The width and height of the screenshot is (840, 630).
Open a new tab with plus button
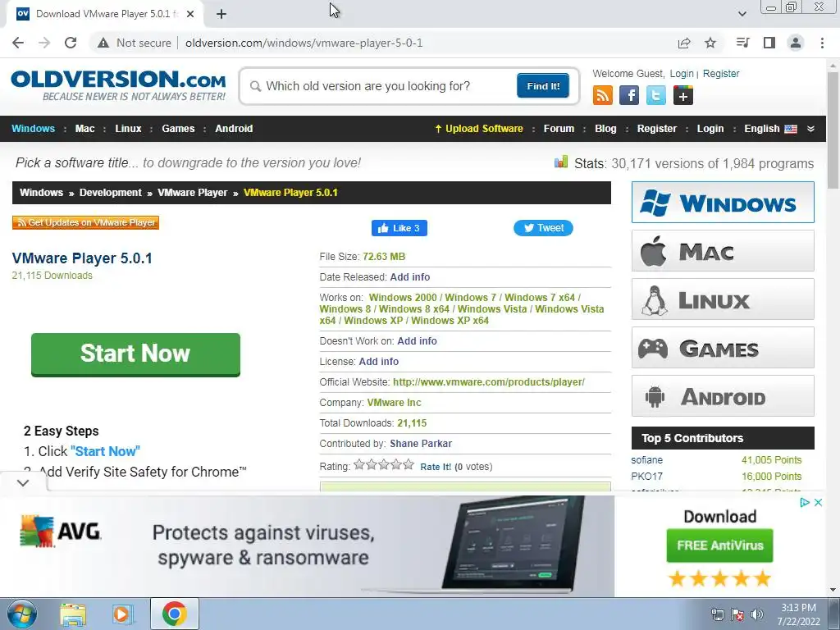point(221,14)
